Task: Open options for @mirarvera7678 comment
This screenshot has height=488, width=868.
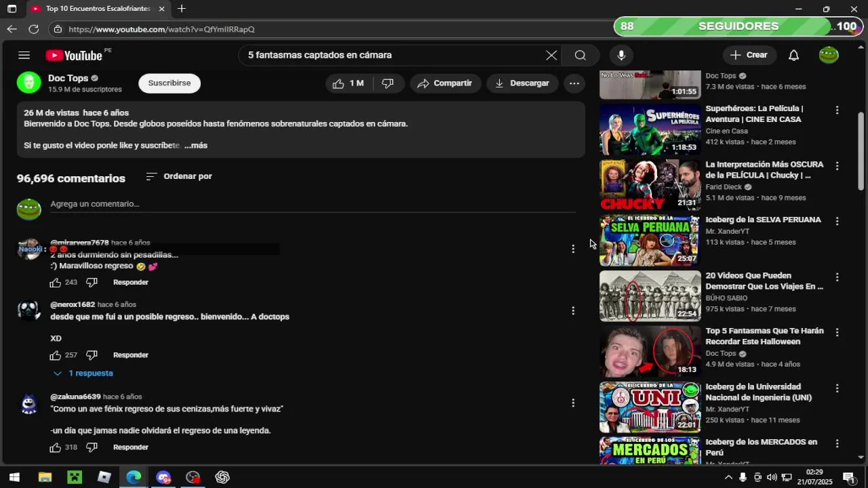Action: click(573, 249)
